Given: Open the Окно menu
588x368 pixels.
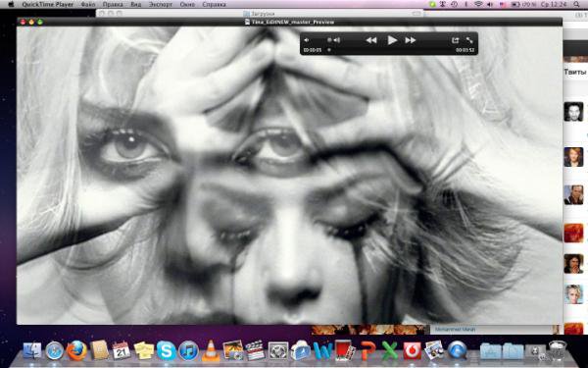Looking at the screenshot, I should [187, 5].
